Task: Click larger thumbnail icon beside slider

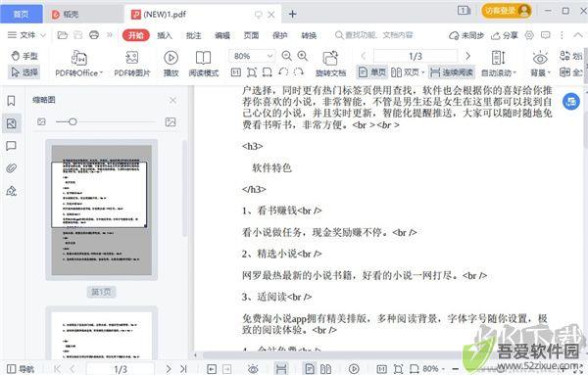Action: pyautogui.click(x=171, y=121)
